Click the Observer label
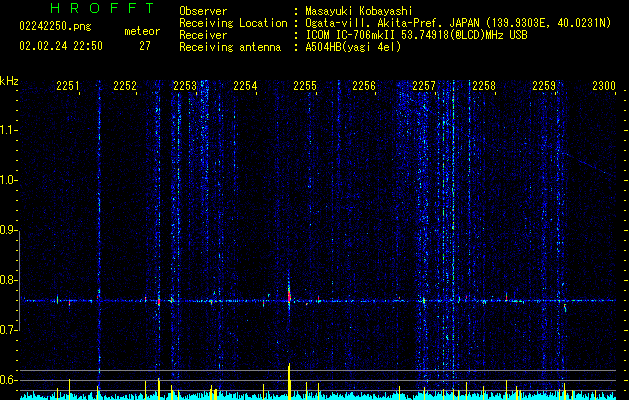Viewport: 629px width, 400px height. (x=203, y=11)
